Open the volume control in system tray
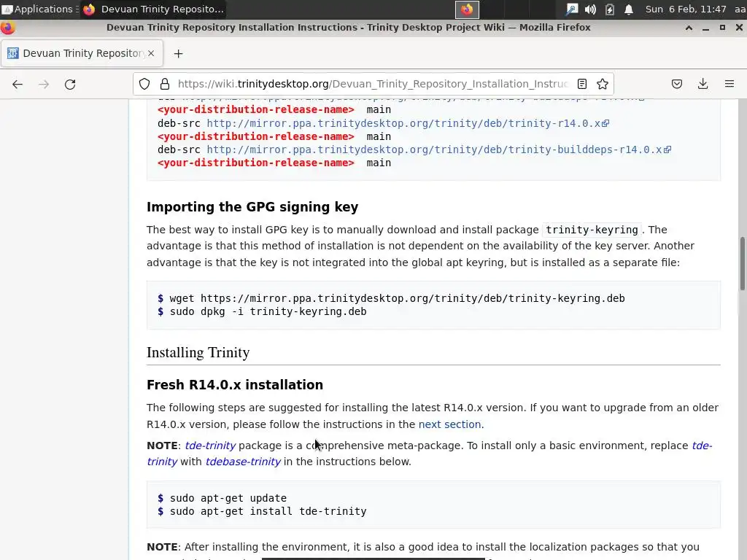747x560 pixels. click(x=590, y=9)
